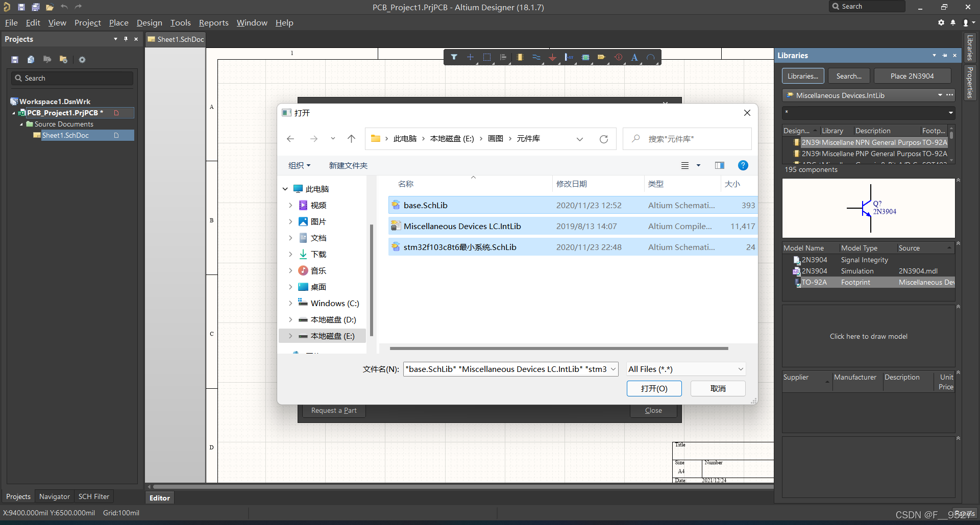
Task: Expand the Windows (C:) drive node
Action: pos(290,303)
